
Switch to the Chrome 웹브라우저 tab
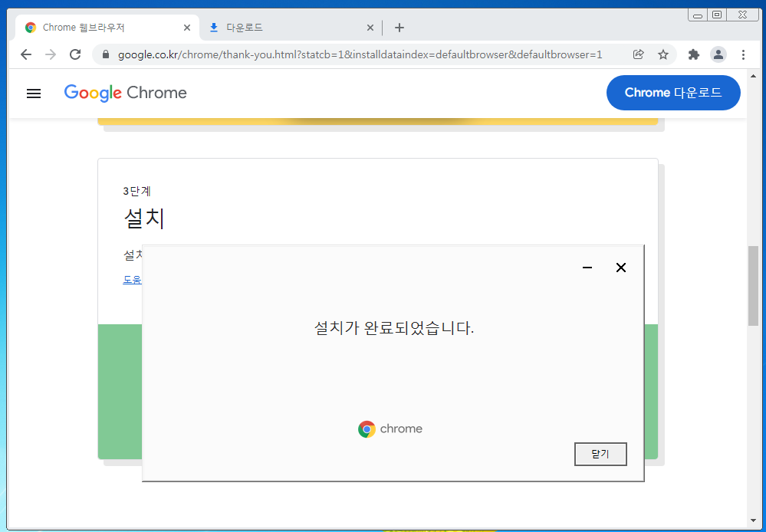(107, 28)
